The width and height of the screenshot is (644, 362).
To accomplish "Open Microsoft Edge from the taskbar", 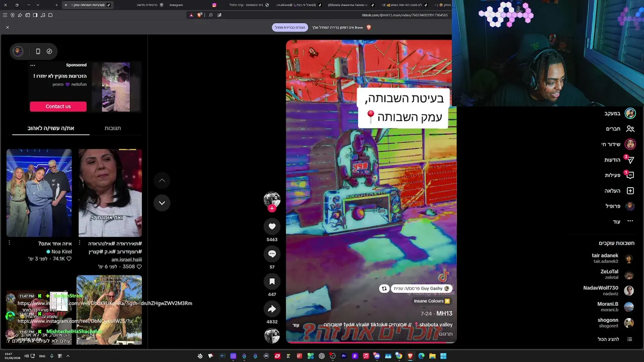I will [x=421, y=356].
